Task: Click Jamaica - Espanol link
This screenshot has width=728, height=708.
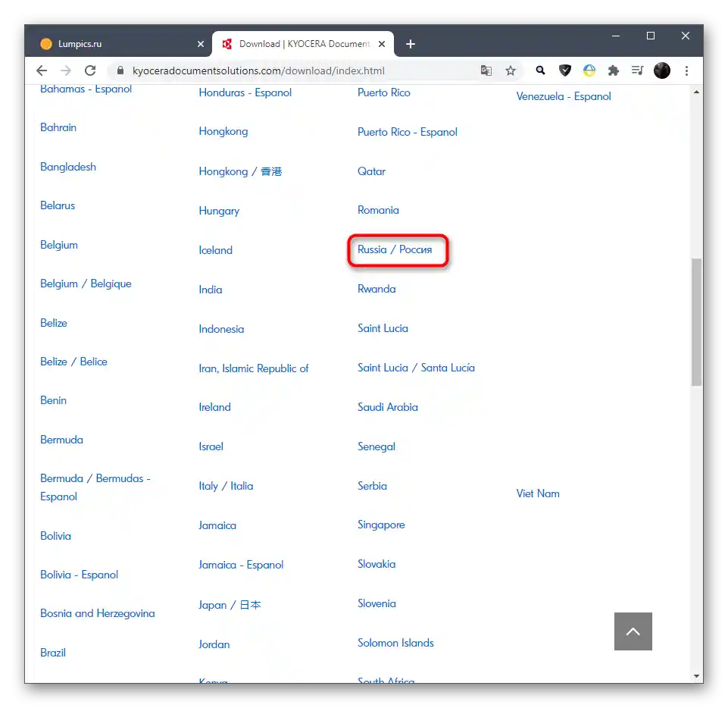Action: (241, 565)
